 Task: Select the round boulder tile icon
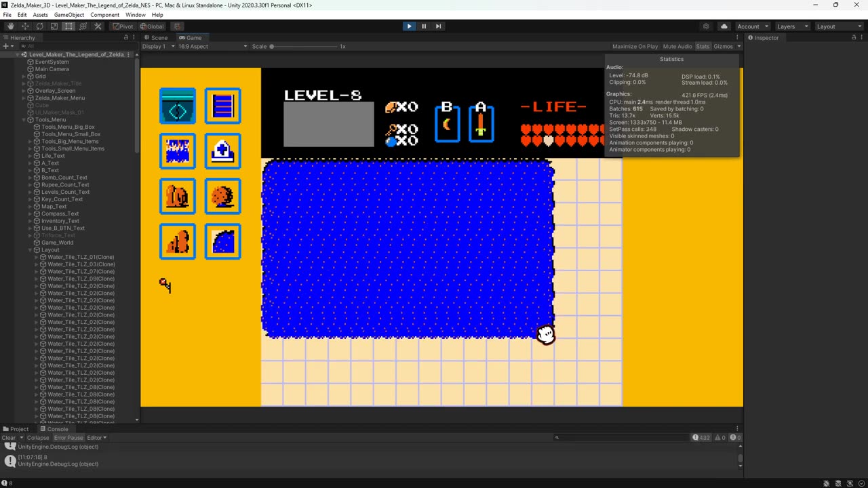tap(223, 197)
